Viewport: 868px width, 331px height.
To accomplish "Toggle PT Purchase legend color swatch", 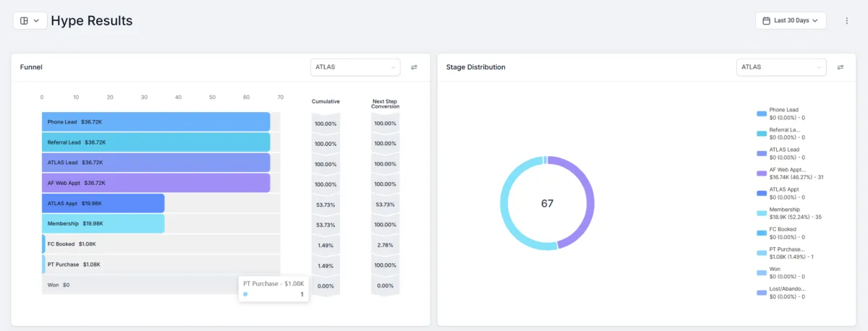I will coord(761,253).
